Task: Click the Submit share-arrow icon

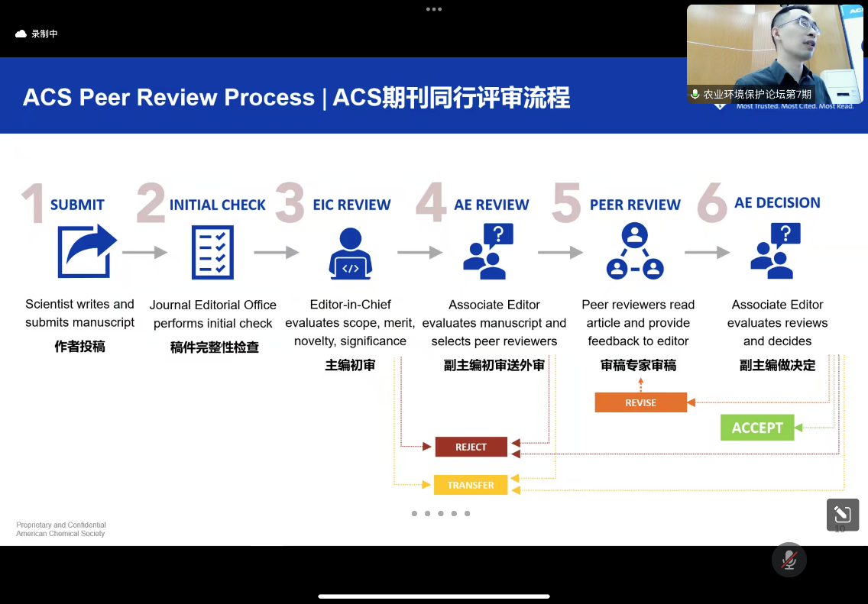Action: [x=87, y=252]
